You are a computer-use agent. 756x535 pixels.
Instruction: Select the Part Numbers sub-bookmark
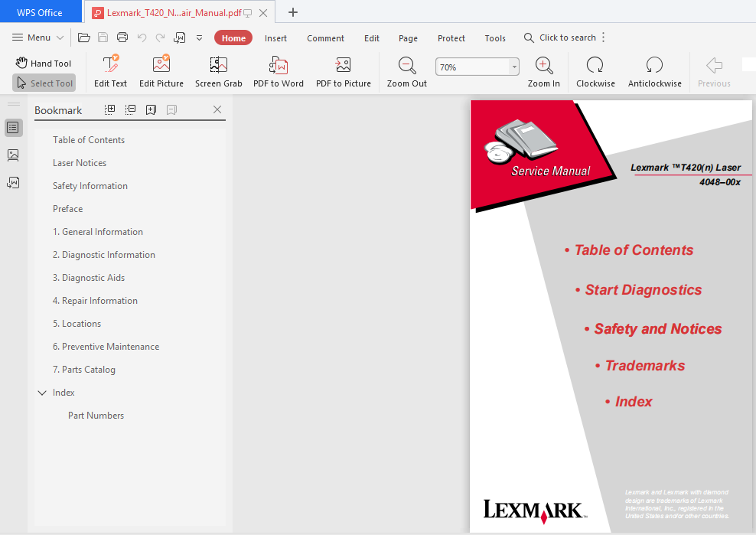(96, 416)
